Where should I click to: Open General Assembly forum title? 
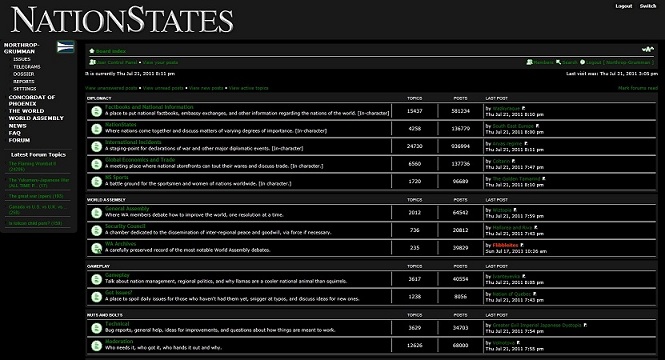[x=127, y=209]
